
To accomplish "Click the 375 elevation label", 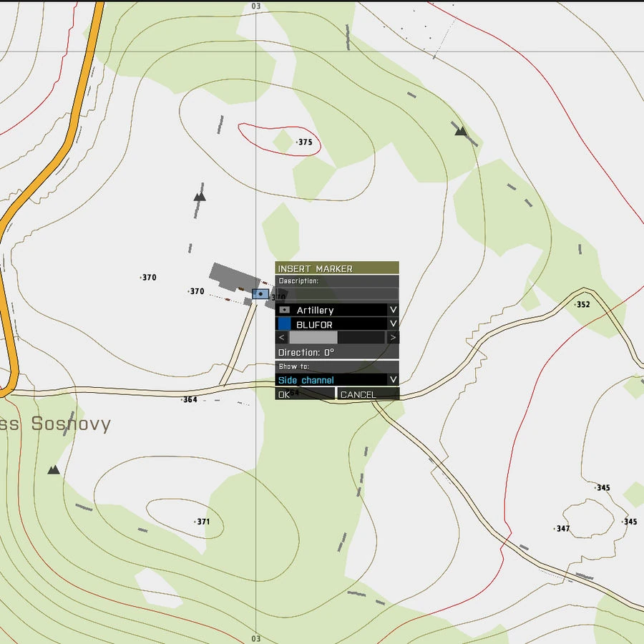I will pos(304,142).
